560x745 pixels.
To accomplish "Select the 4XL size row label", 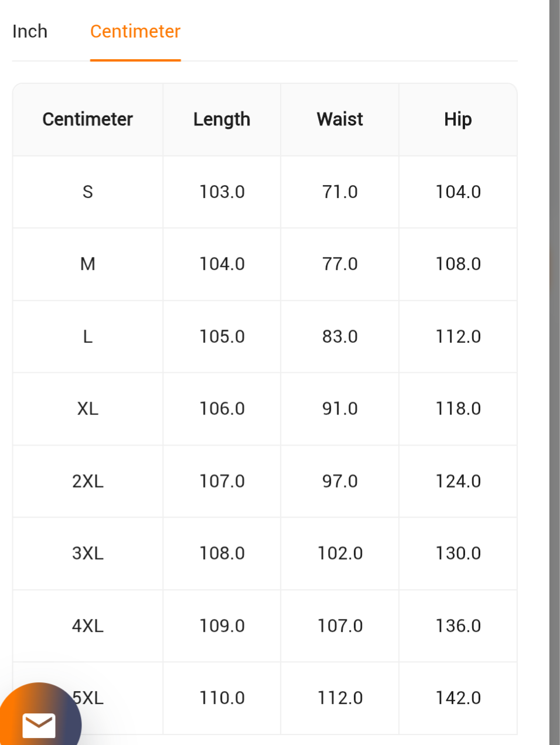I will [88, 626].
